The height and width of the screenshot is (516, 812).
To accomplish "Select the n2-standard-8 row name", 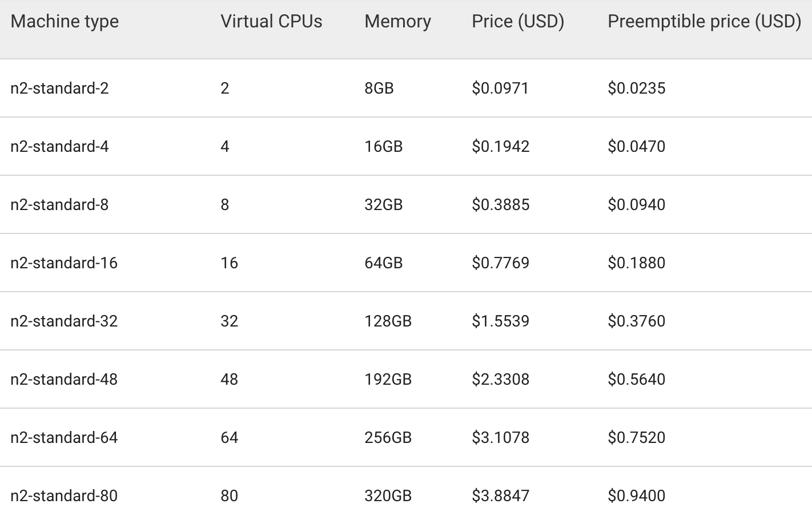I will point(59,205).
